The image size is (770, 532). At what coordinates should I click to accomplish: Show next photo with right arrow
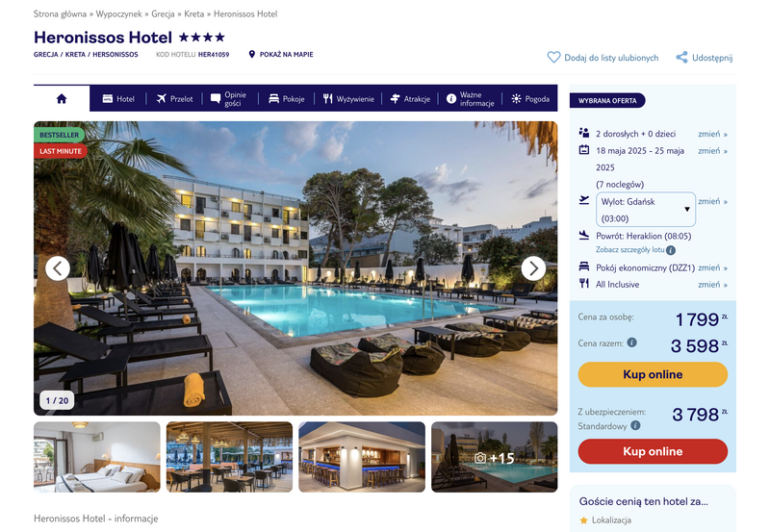(533, 268)
